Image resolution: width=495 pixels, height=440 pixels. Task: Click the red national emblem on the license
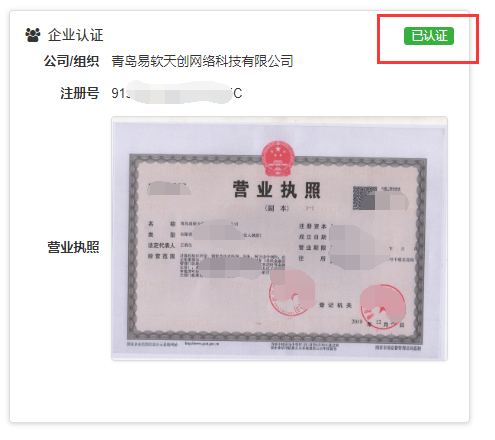pos(278,159)
